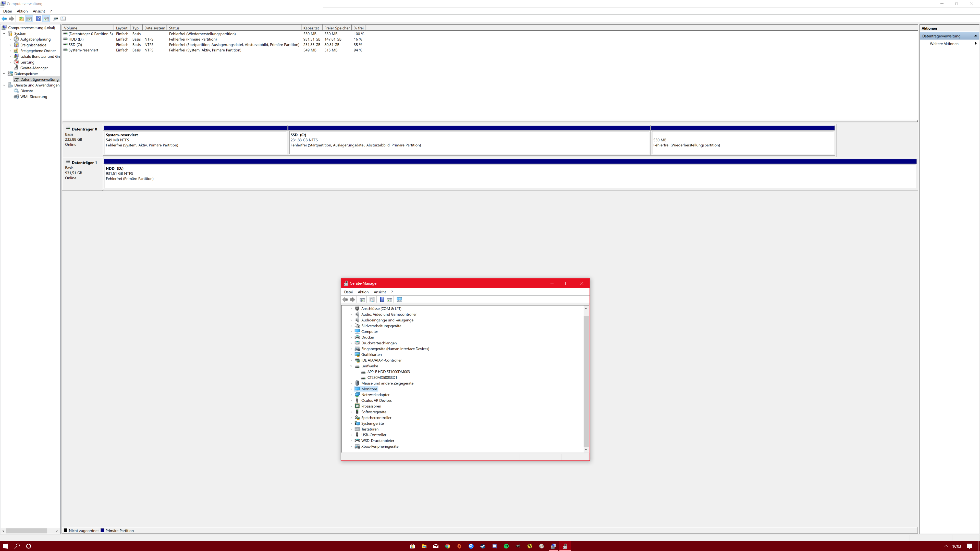This screenshot has width=980, height=551.
Task: Open Spotify from the taskbar
Action: tap(506, 546)
